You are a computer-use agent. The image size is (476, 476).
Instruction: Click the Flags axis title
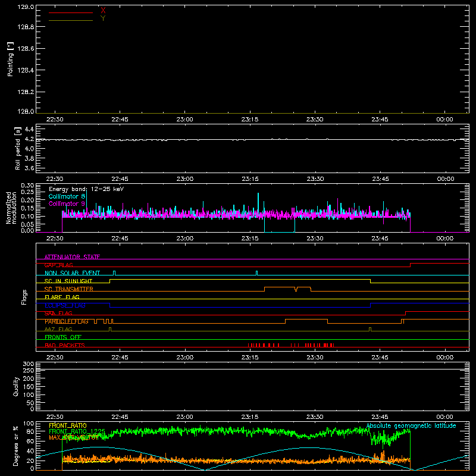pyautogui.click(x=24, y=297)
